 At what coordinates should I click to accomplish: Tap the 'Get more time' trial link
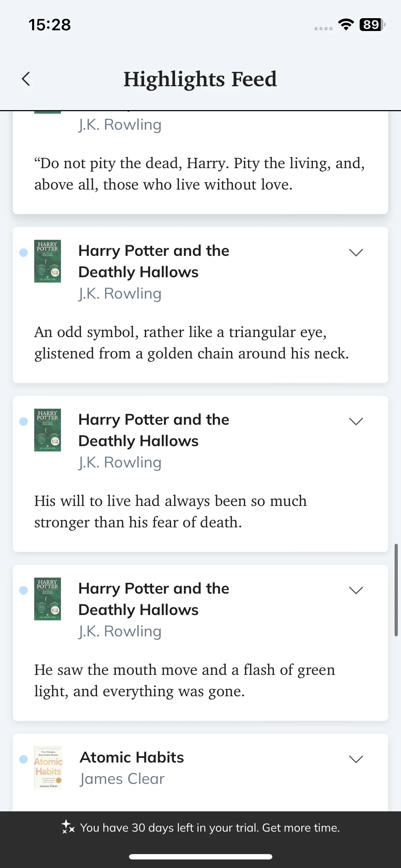[301, 827]
